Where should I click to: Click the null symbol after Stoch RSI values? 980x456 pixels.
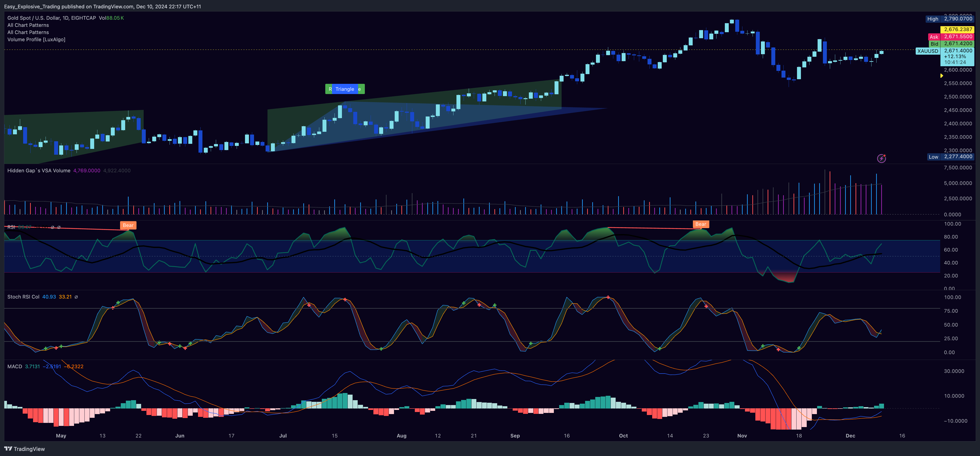76,297
